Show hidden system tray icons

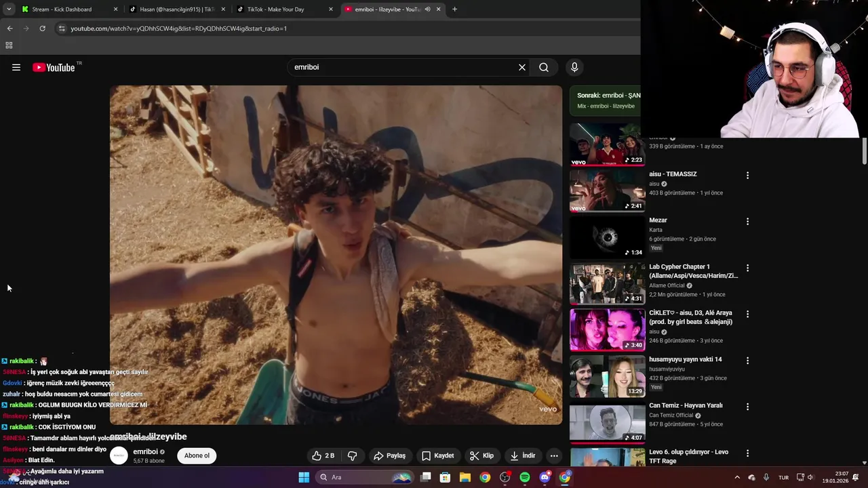click(737, 477)
